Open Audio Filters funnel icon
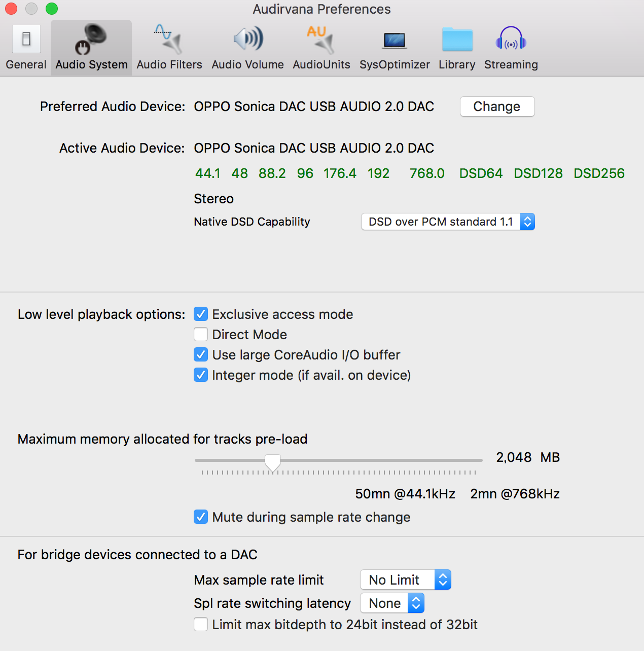644x651 pixels. pyautogui.click(x=169, y=39)
